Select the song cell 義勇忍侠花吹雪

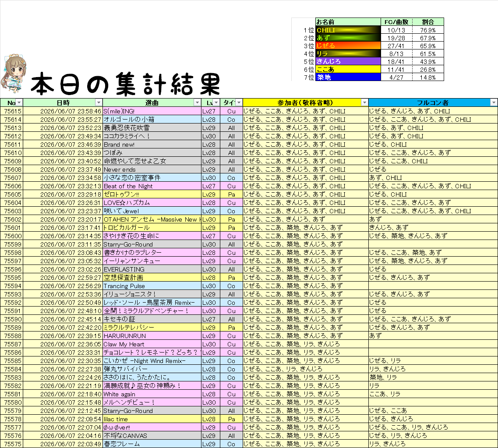(152, 127)
